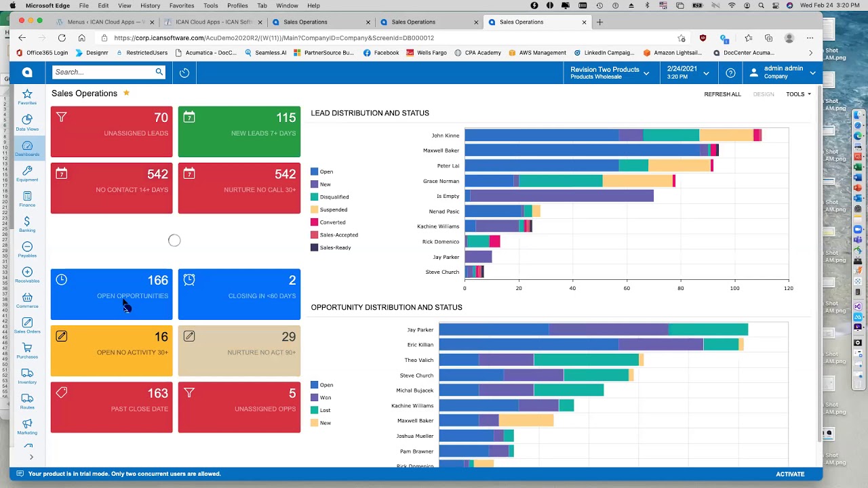
Task: Open the recent history clock icon
Action: [x=184, y=73]
